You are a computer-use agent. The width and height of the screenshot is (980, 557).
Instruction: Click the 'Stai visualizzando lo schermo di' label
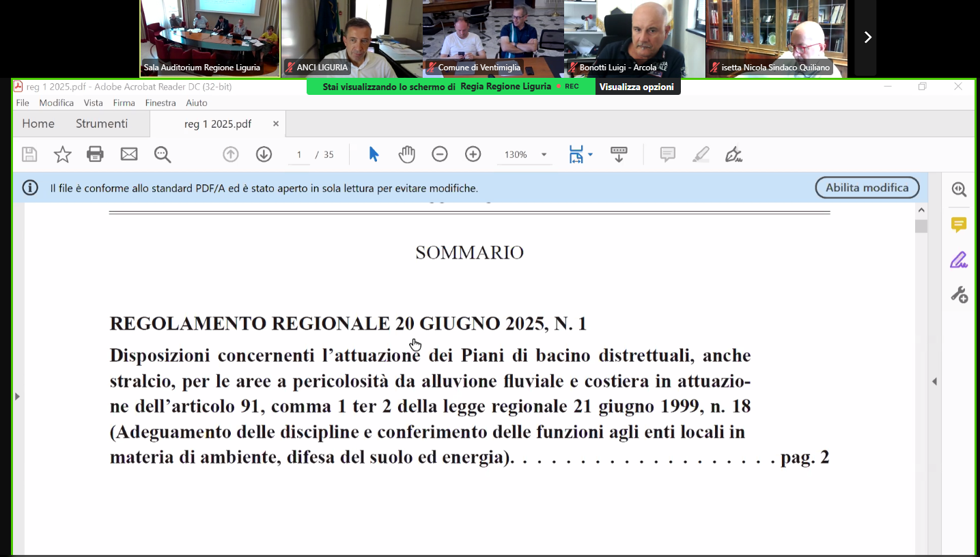click(389, 87)
